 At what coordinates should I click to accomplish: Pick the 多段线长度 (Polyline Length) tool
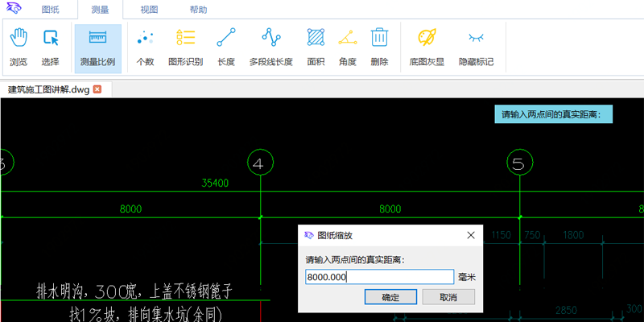tap(270, 47)
